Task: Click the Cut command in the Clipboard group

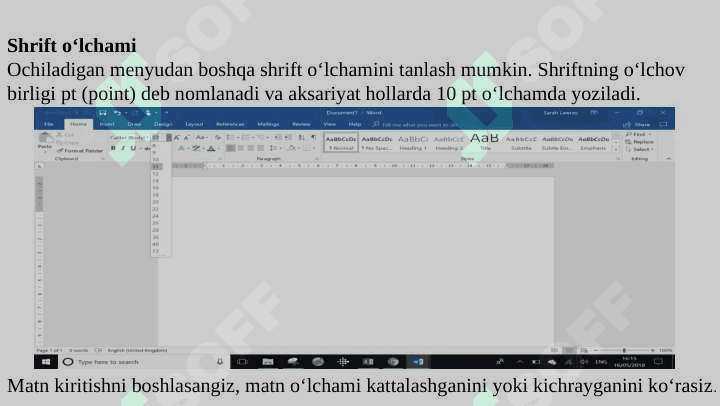Action: pos(65,135)
